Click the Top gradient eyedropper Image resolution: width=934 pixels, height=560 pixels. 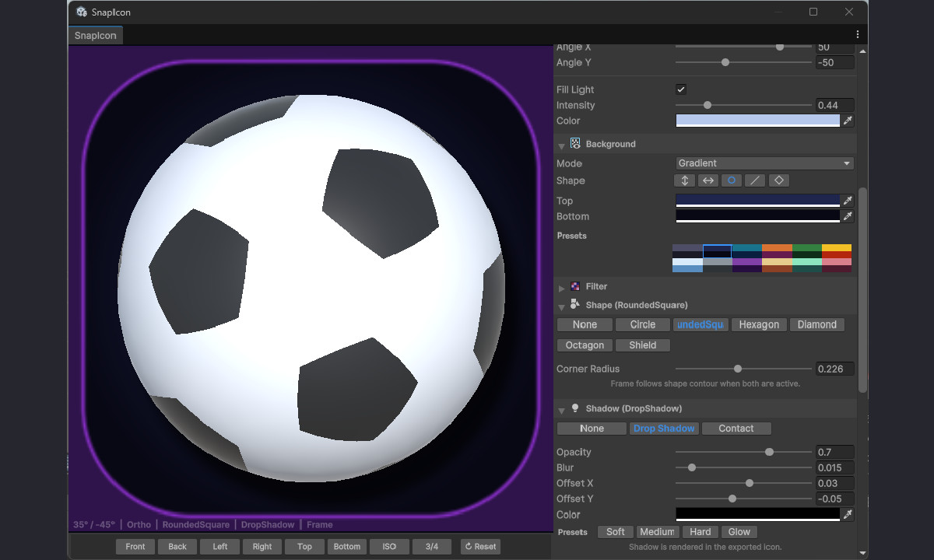(848, 201)
